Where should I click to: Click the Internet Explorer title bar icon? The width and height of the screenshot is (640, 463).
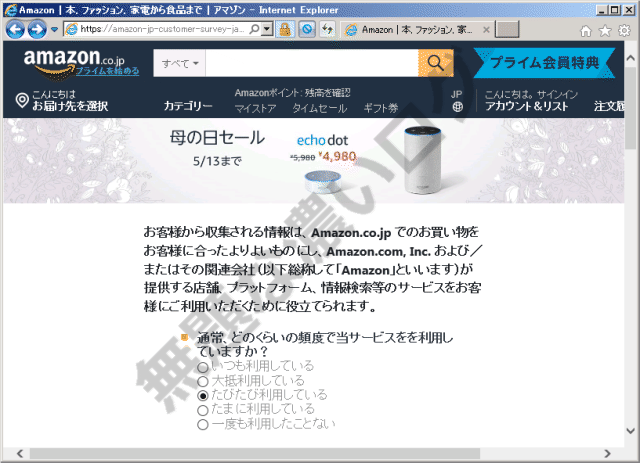coord(10,10)
